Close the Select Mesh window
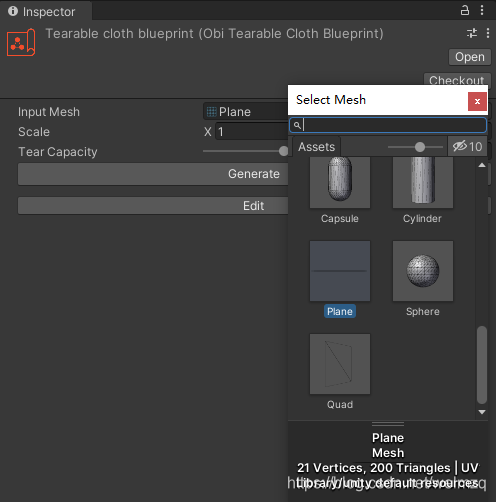Image resolution: width=496 pixels, height=502 pixels. tap(477, 101)
